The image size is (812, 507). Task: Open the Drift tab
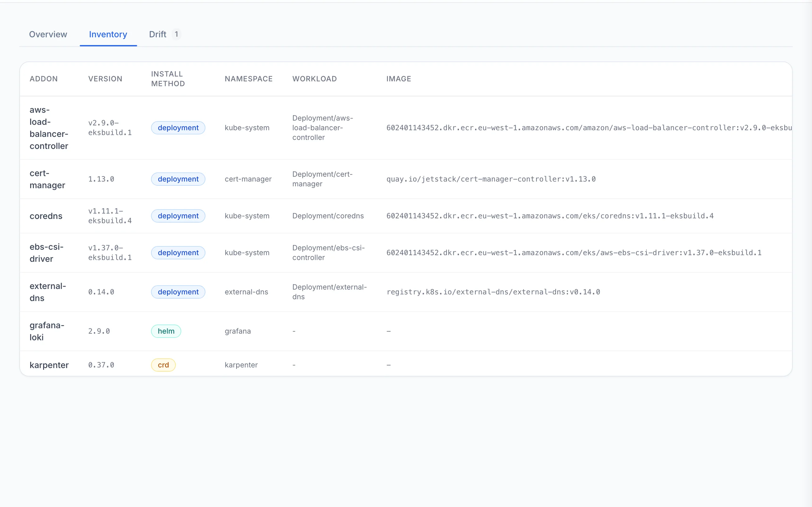pos(157,34)
